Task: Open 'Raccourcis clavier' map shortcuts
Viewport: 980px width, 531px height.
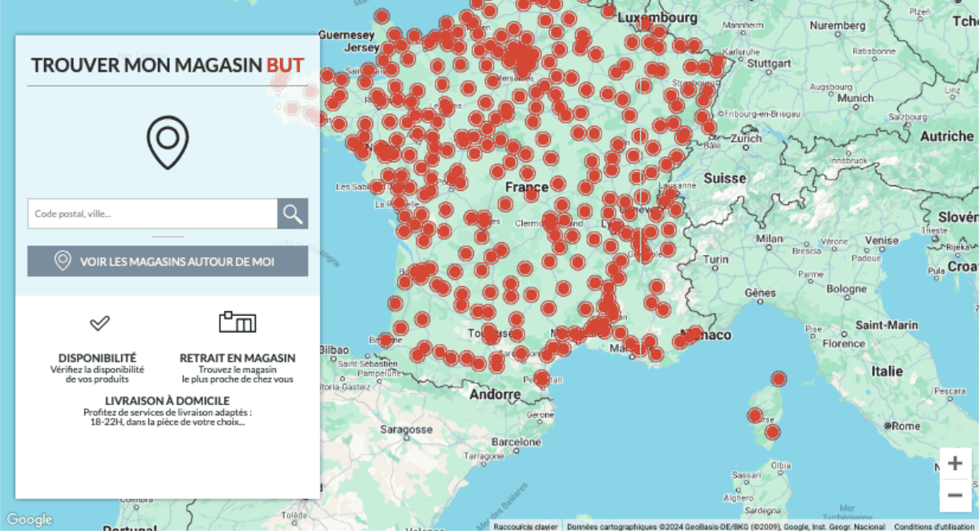Action: pyautogui.click(x=525, y=526)
